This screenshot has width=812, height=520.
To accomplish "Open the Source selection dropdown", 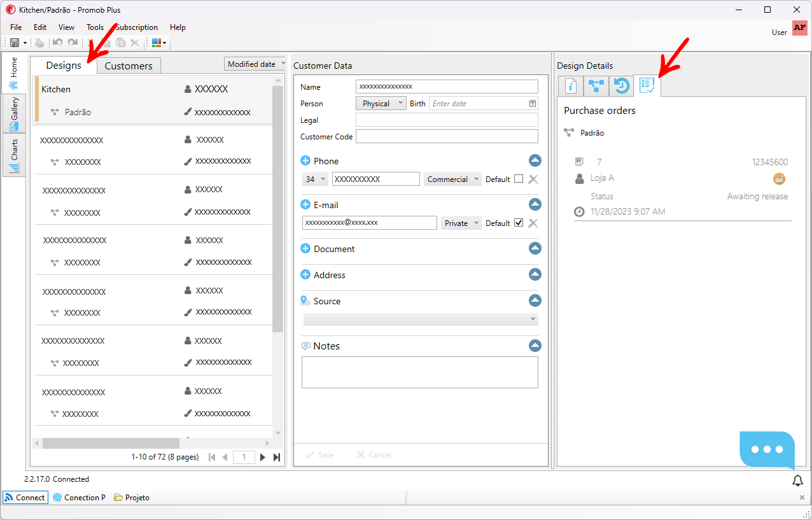I will coord(421,320).
